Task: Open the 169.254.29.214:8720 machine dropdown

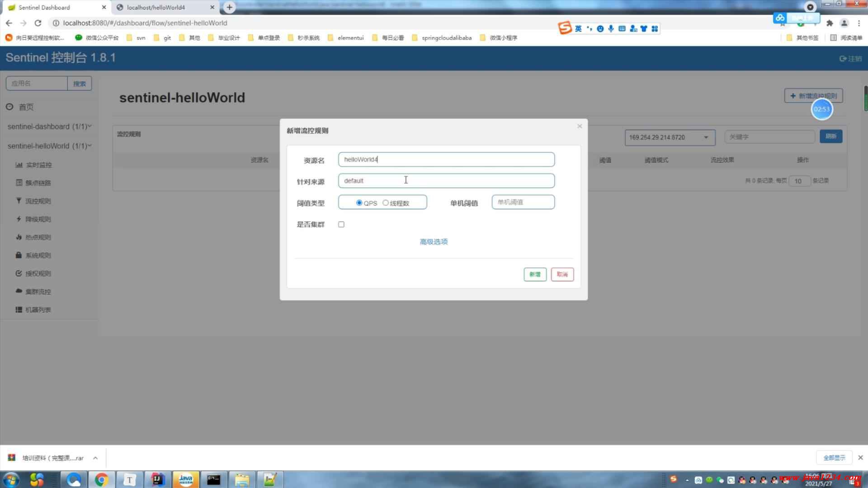Action: [x=670, y=137]
